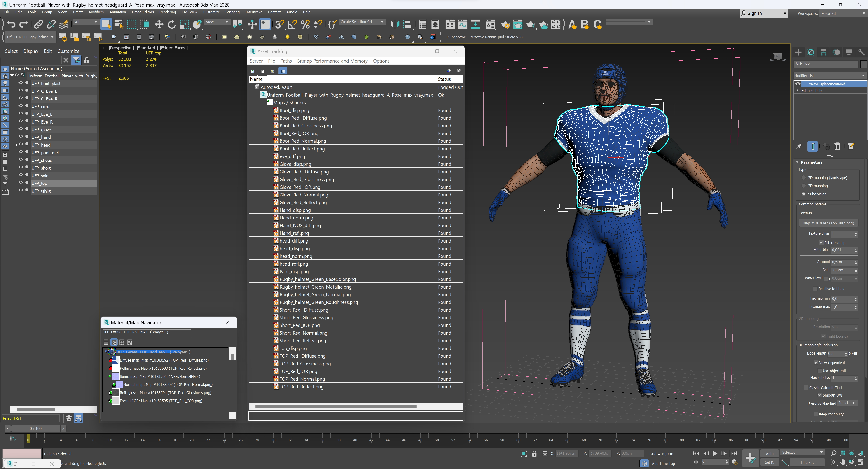Click Remove Modifier trash icon

[837, 146]
